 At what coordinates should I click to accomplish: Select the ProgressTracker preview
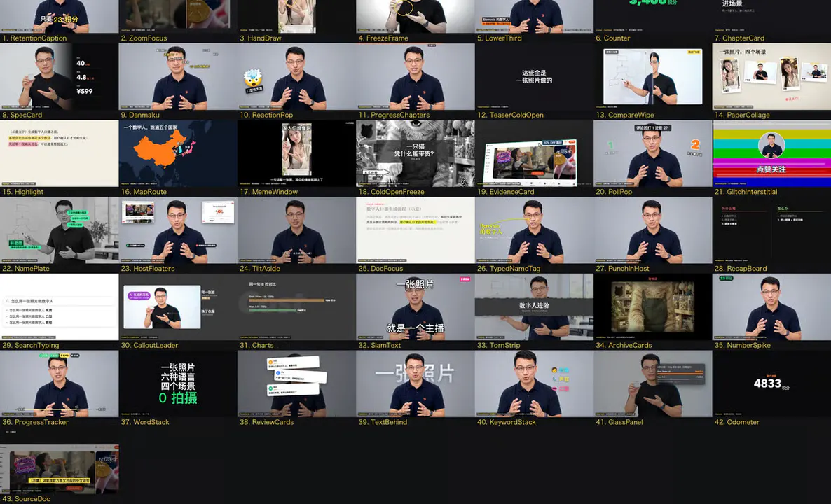pyautogui.click(x=60, y=384)
